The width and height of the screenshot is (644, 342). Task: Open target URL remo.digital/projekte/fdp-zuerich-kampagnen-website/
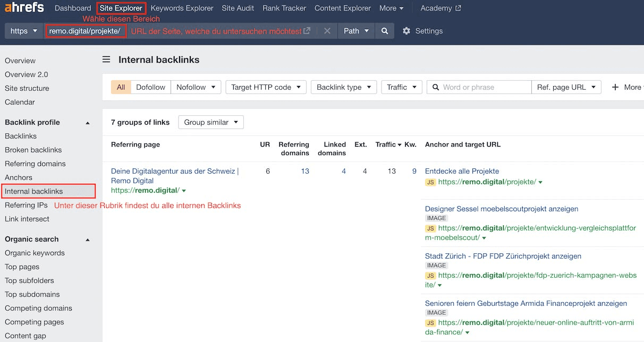tap(531, 280)
